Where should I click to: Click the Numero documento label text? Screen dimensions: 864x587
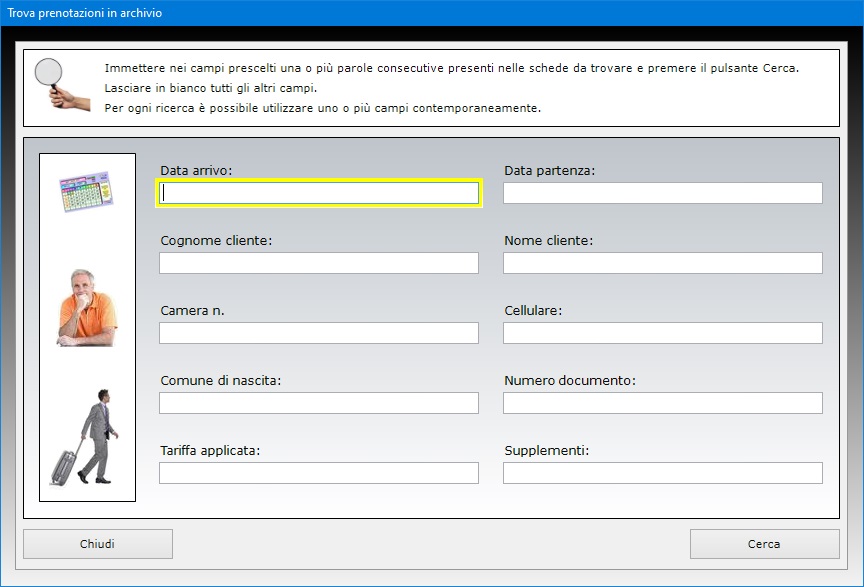570,381
